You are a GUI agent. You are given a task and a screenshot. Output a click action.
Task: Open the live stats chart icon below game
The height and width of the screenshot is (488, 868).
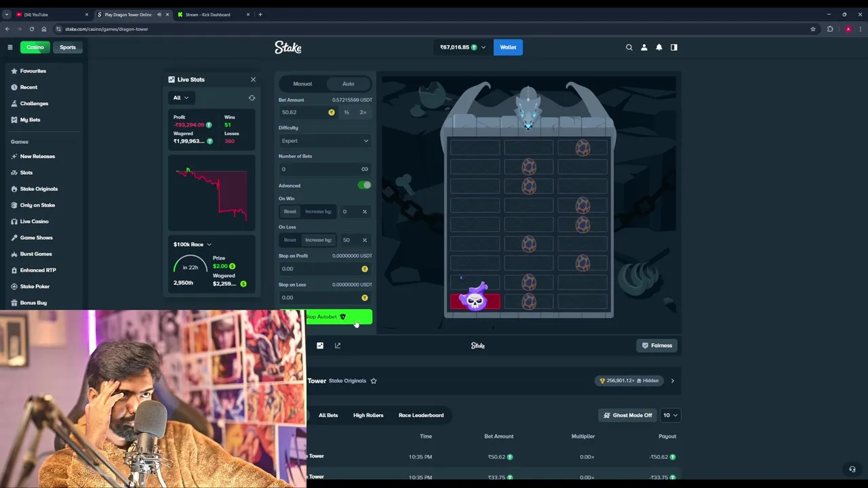point(320,346)
